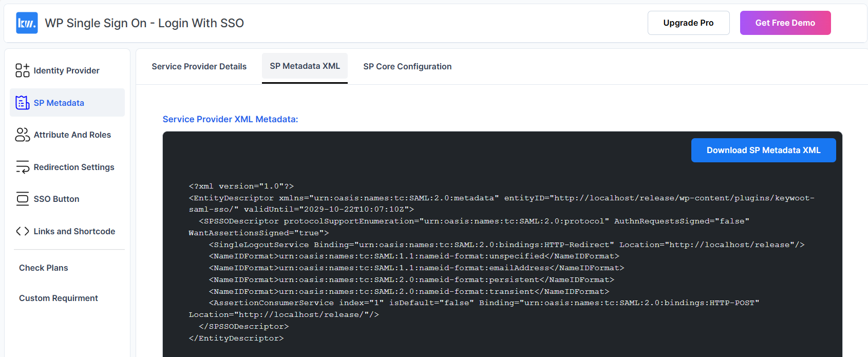Open Redirection Settings page

tap(67, 167)
